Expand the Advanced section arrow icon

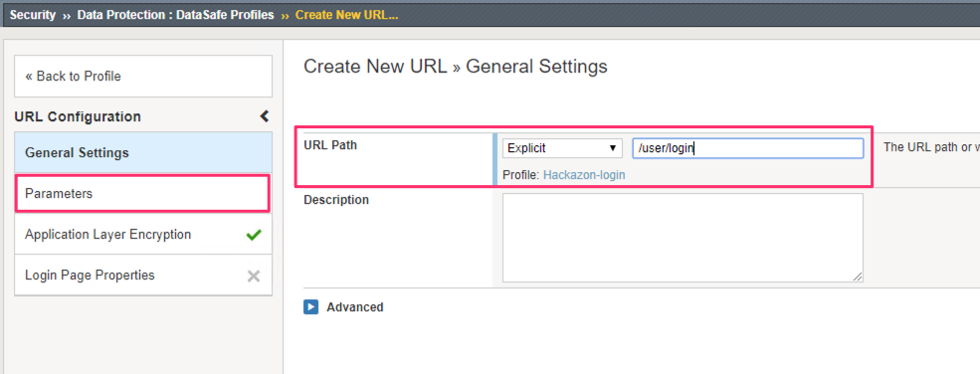pyautogui.click(x=311, y=307)
